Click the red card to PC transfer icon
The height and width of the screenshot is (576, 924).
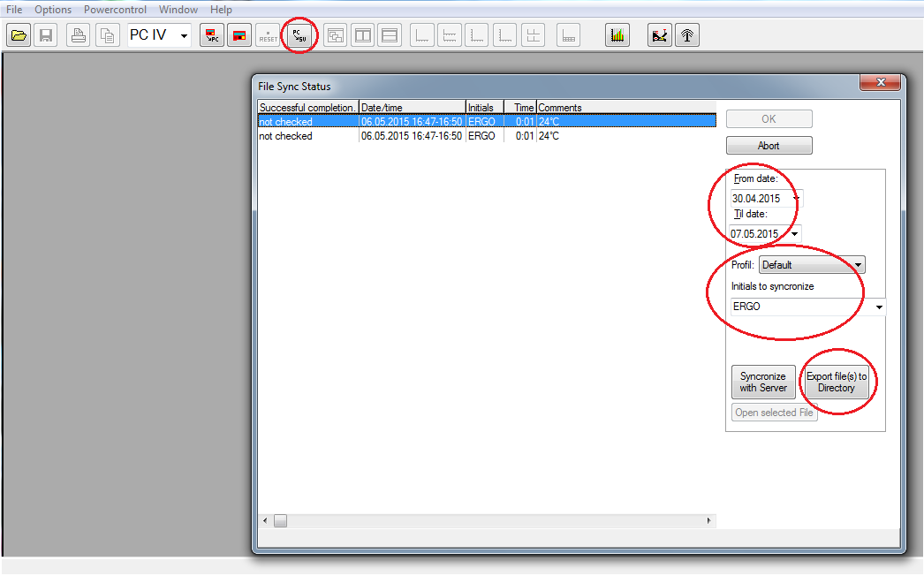(x=212, y=35)
